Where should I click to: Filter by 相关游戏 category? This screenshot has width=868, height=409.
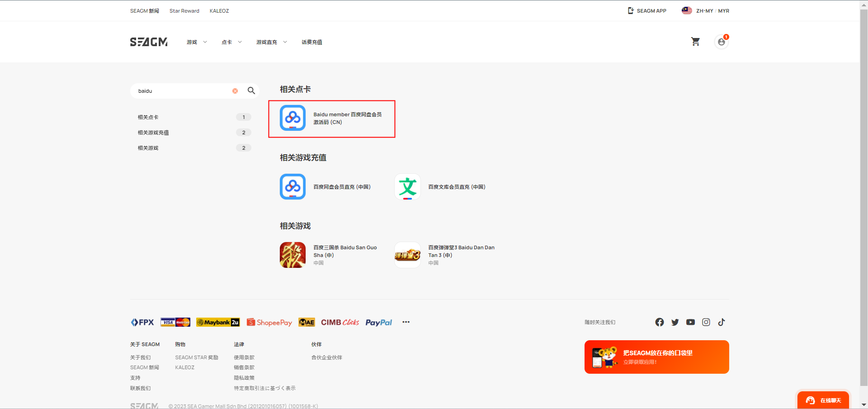tap(194, 148)
